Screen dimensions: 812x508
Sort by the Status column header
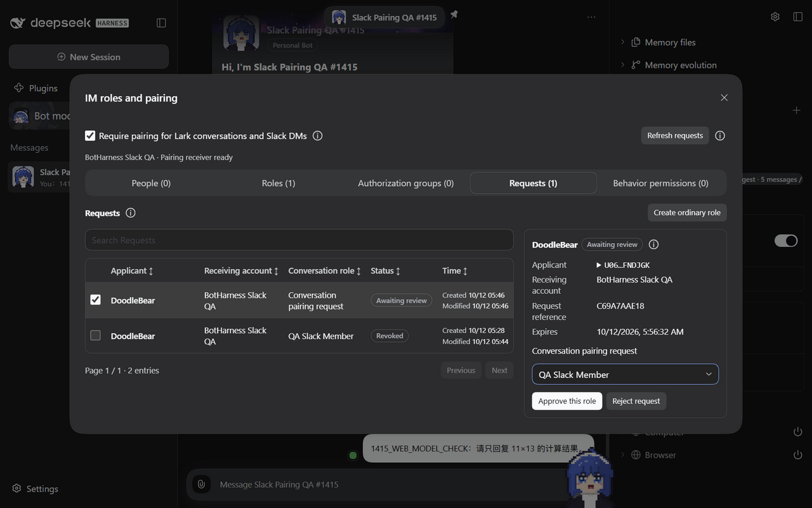(x=385, y=271)
